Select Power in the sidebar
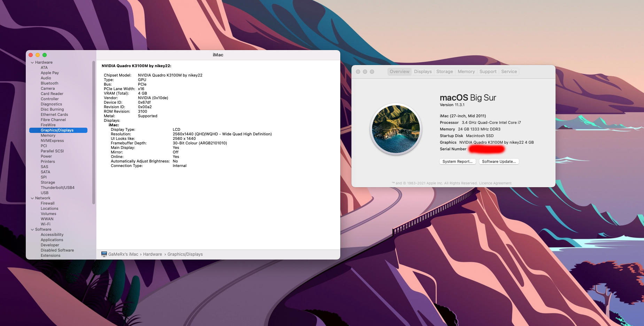The height and width of the screenshot is (326, 644). 46,157
